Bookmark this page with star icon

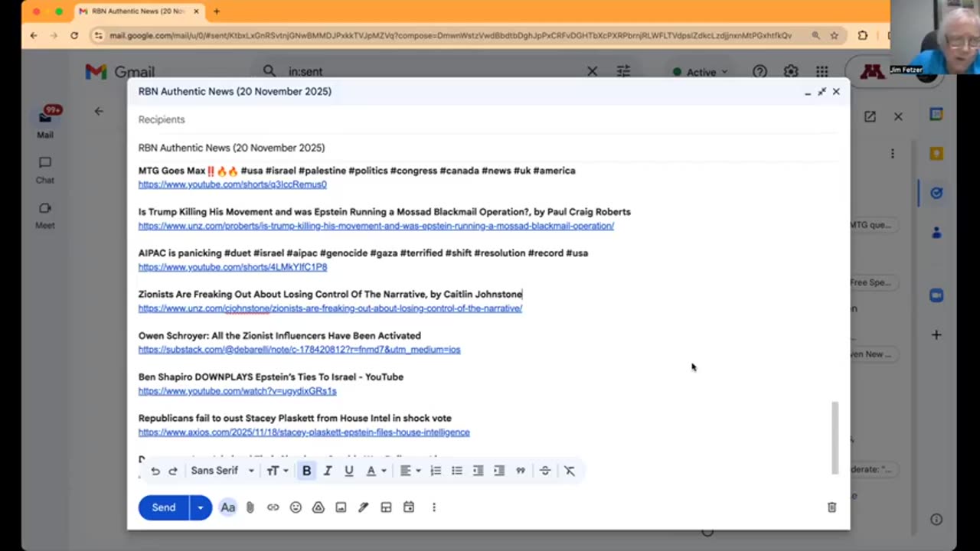coord(835,35)
